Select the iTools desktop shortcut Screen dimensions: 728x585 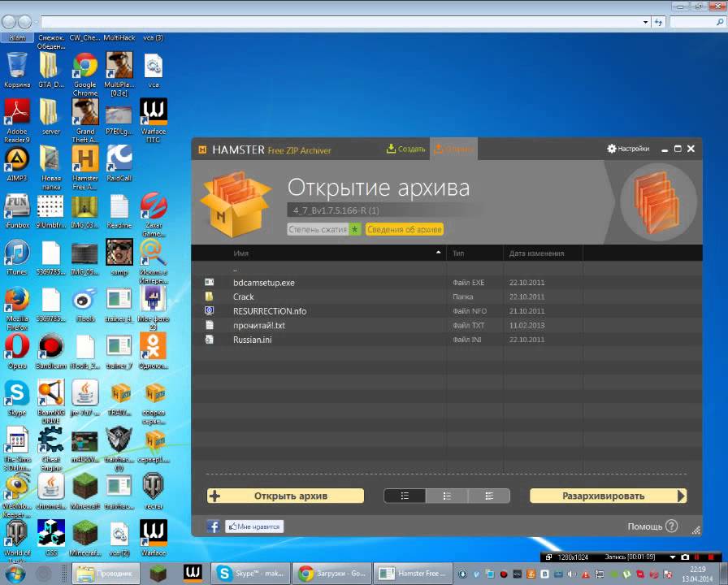pos(85,304)
